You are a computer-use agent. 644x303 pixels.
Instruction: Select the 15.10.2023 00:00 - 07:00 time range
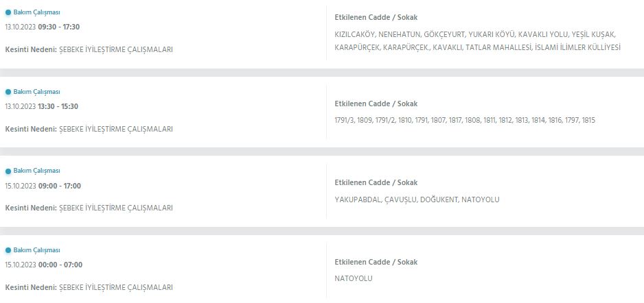tap(42, 265)
